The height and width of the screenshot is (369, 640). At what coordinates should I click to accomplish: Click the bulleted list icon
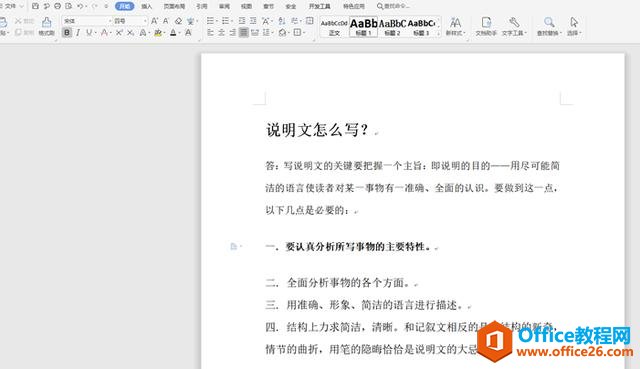point(210,21)
